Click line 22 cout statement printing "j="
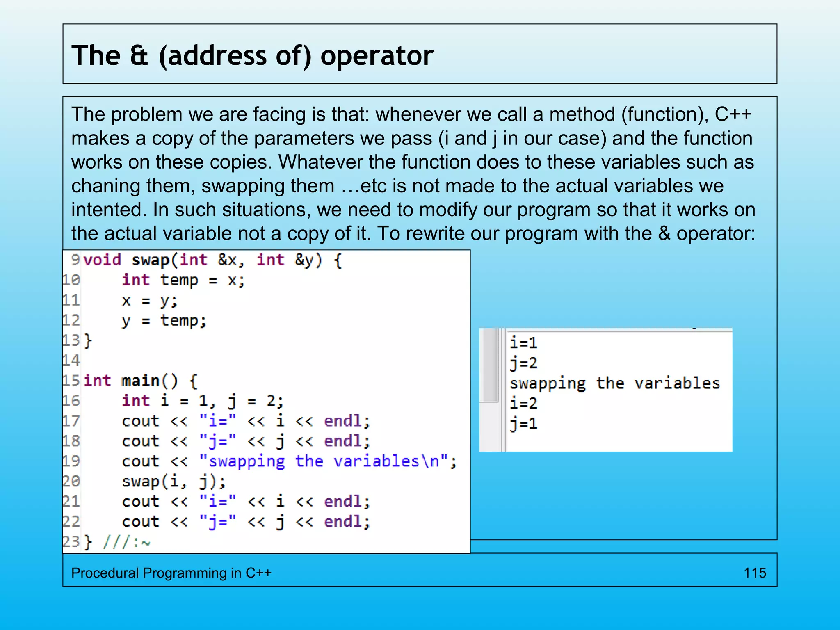Image resolution: width=840 pixels, height=630 pixels. (246, 522)
